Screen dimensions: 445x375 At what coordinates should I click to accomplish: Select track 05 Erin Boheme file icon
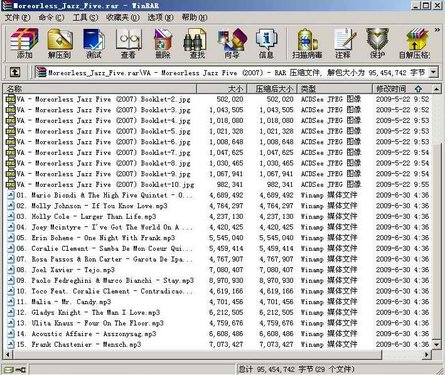(11, 238)
